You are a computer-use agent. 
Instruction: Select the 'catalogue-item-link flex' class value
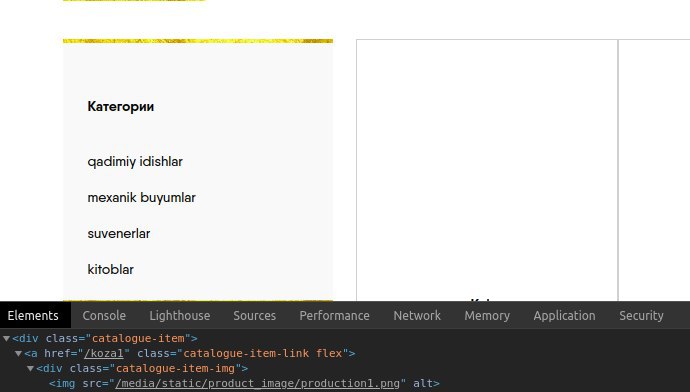tap(263, 354)
